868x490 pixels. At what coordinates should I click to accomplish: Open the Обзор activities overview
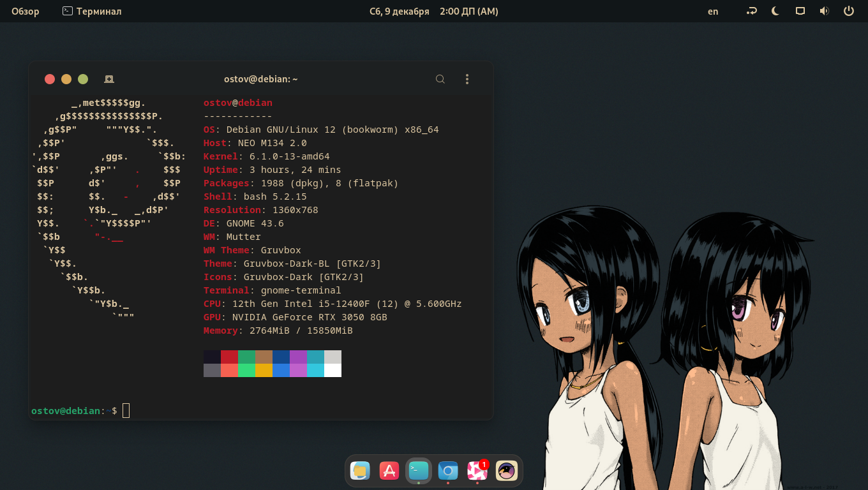pos(26,11)
